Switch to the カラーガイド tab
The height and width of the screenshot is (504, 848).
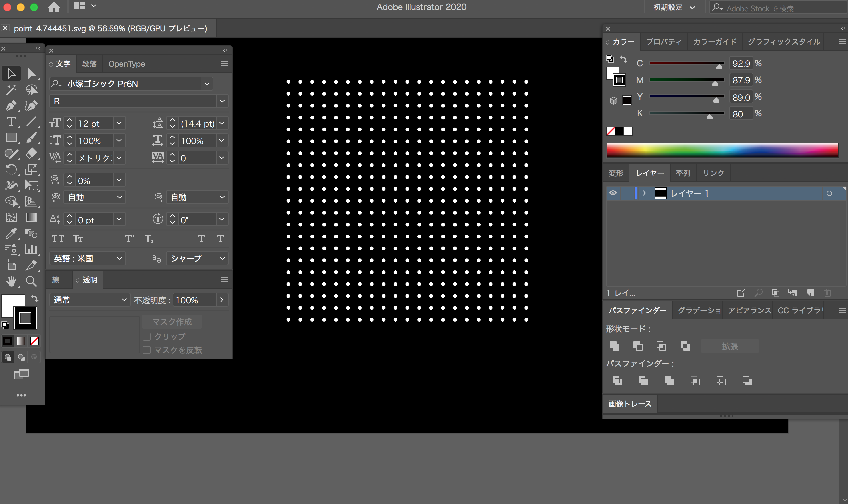(x=715, y=42)
